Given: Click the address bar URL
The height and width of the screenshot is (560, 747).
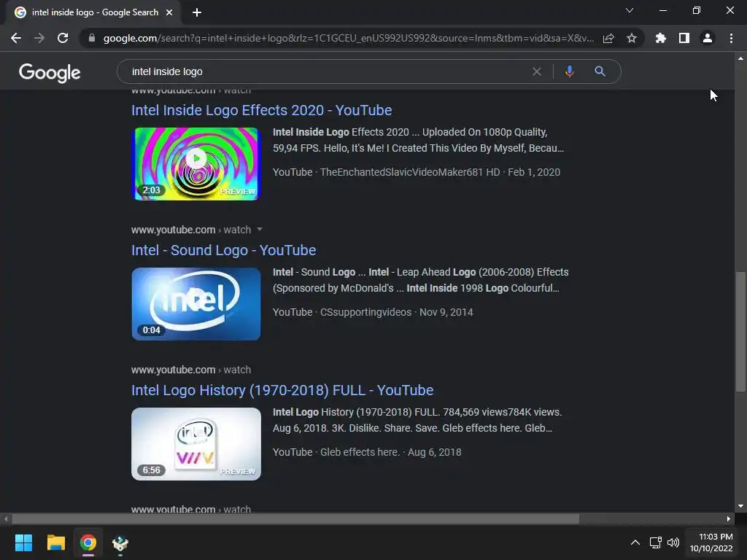Looking at the screenshot, I should point(348,38).
